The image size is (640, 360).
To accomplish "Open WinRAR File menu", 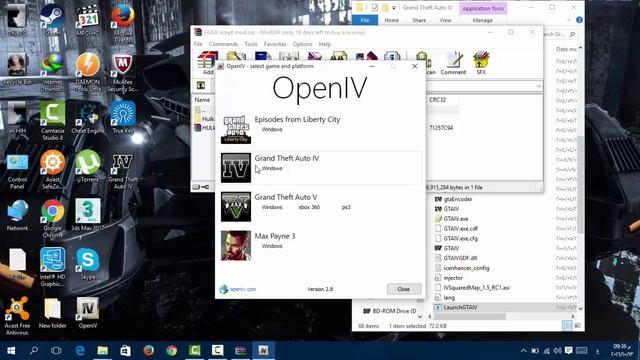I will click(198, 44).
